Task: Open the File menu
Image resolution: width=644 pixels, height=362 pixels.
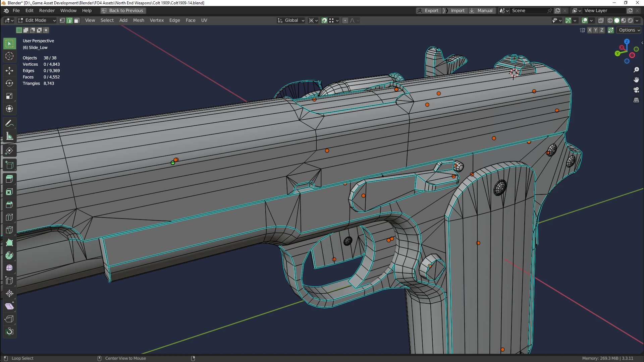Action: (16, 11)
